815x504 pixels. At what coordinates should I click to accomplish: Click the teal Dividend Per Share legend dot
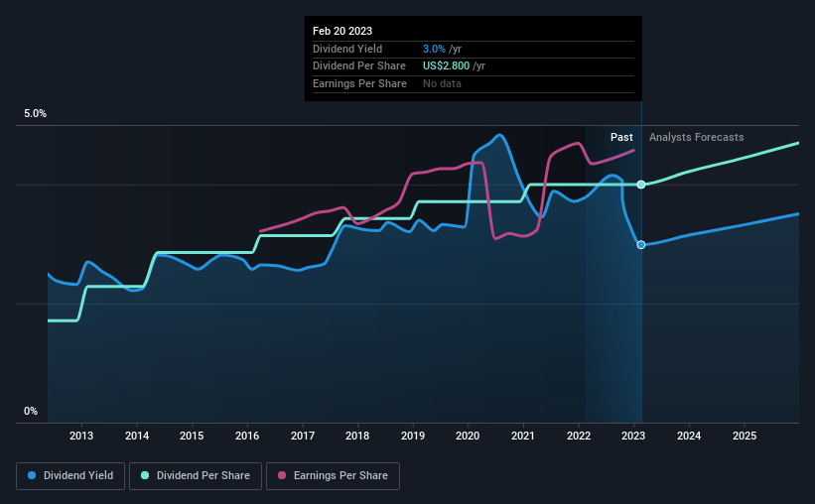point(145,475)
